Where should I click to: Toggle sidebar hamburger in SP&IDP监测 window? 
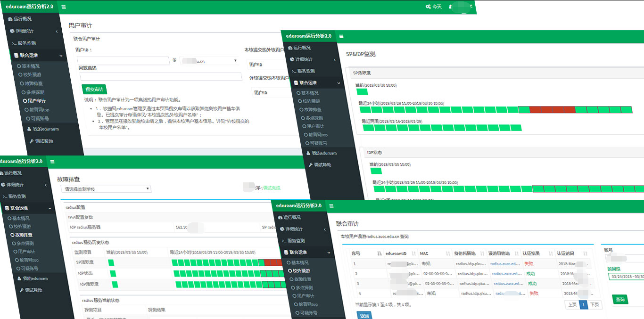click(341, 36)
